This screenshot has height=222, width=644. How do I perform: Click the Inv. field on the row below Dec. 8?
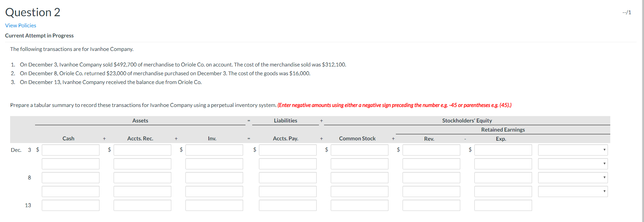(214, 191)
